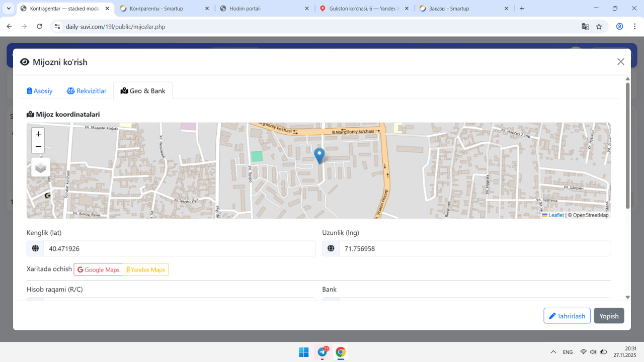Click the Chrome translate page icon

coord(585,27)
